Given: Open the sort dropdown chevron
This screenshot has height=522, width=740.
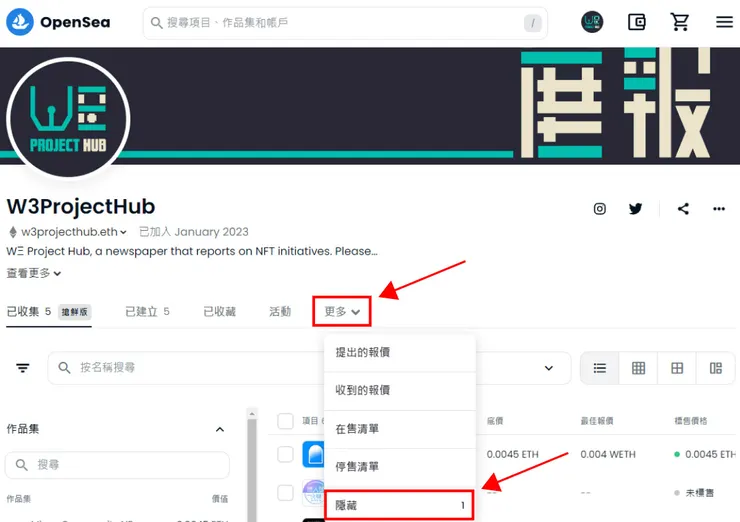Looking at the screenshot, I should click(x=548, y=368).
